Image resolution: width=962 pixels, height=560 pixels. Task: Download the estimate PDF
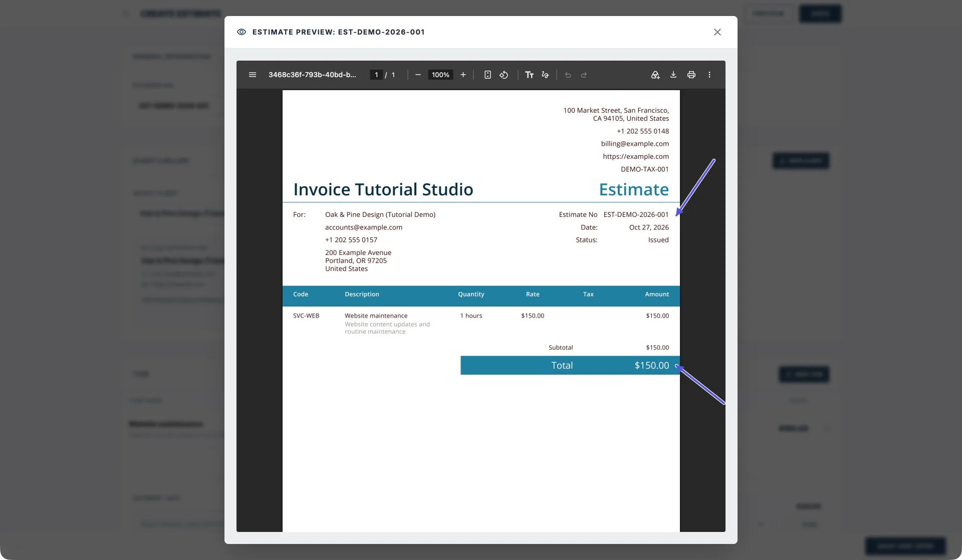click(673, 75)
